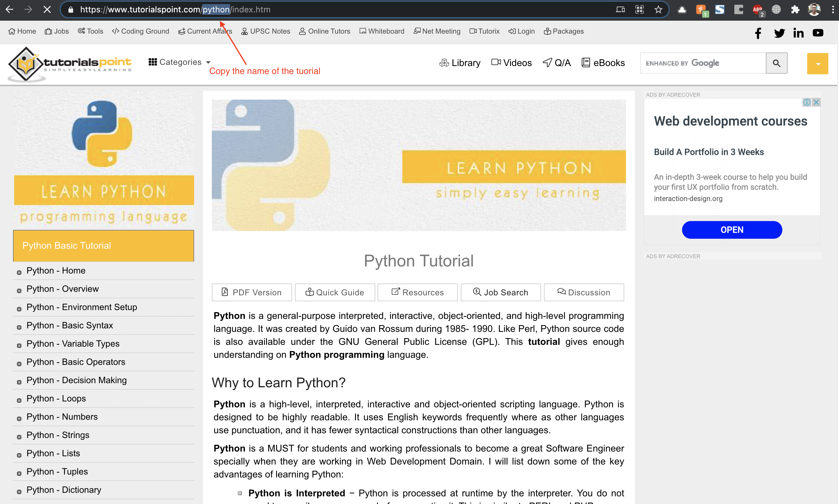Open the Quick Guide
Screen dimensions: 839x504
coord(335,292)
